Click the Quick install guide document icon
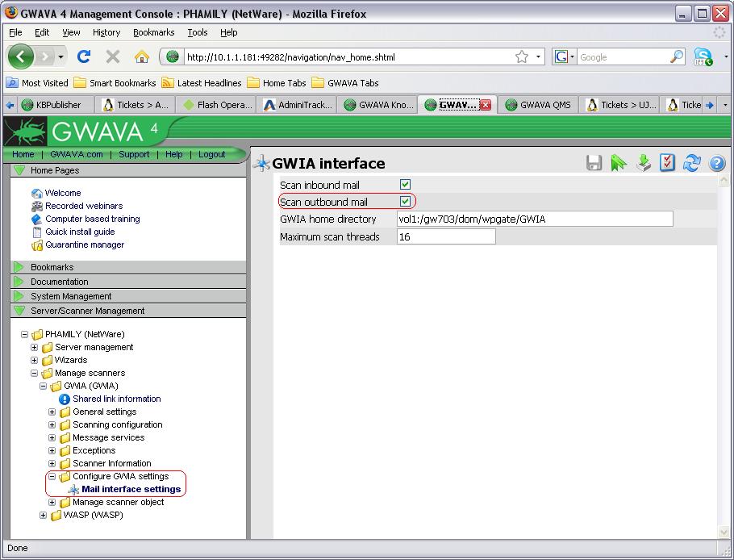Viewport: 734px width, 560px height. [37, 232]
